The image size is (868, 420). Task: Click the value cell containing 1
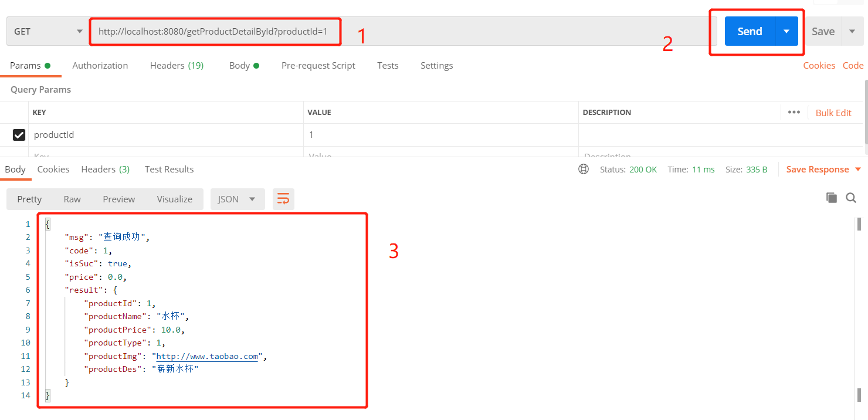(x=440, y=135)
